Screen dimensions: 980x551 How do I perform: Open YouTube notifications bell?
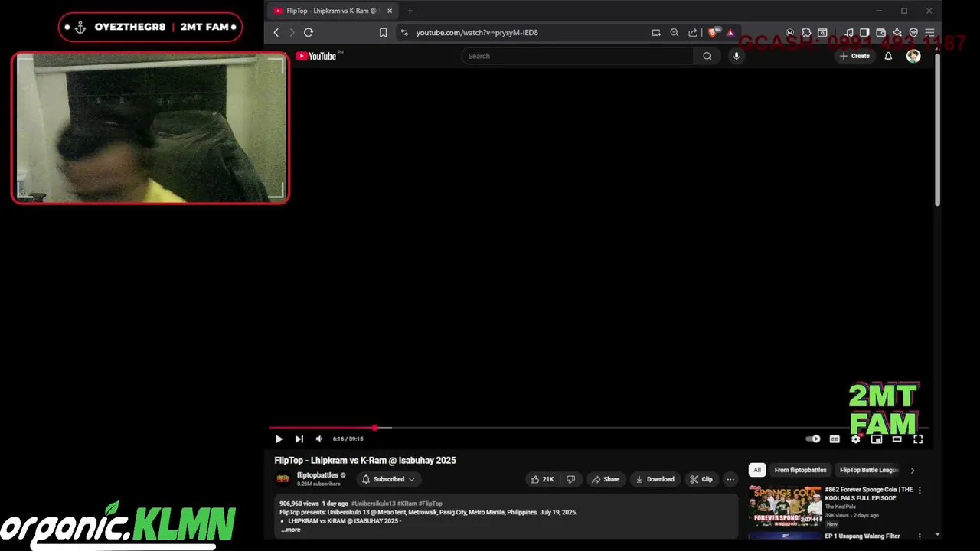(x=888, y=56)
